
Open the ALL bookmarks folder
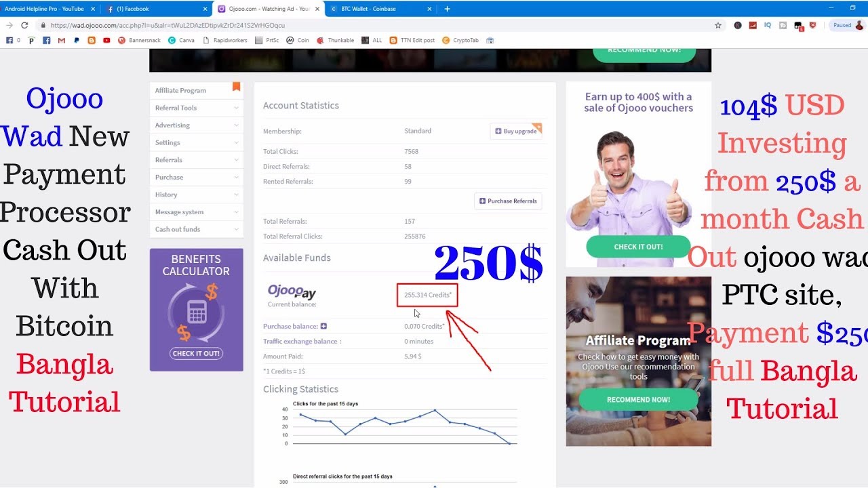point(372,40)
